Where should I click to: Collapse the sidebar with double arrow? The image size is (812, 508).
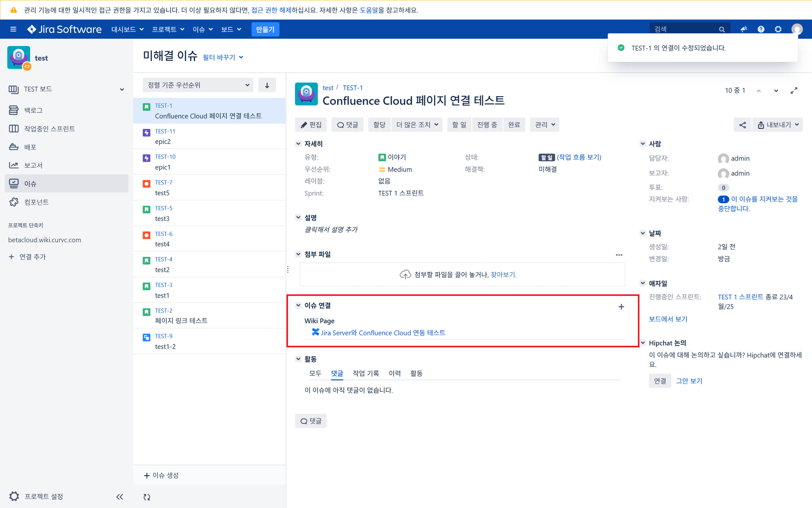[x=120, y=497]
